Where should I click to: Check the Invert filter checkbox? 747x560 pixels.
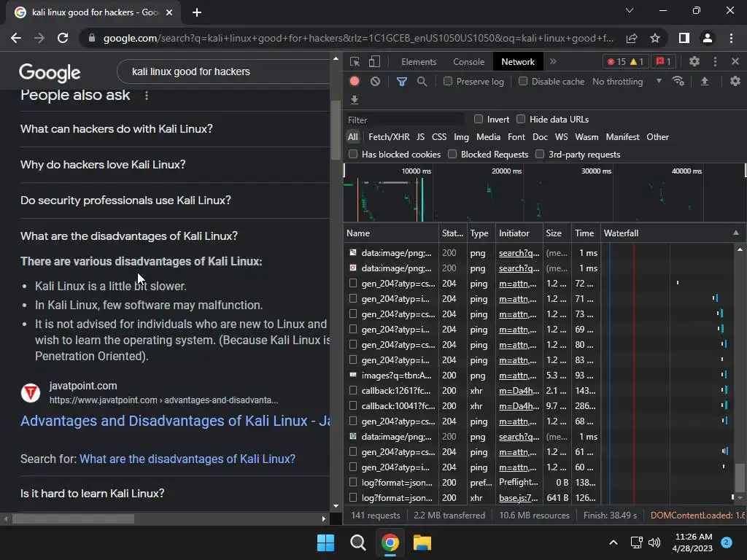click(x=479, y=119)
